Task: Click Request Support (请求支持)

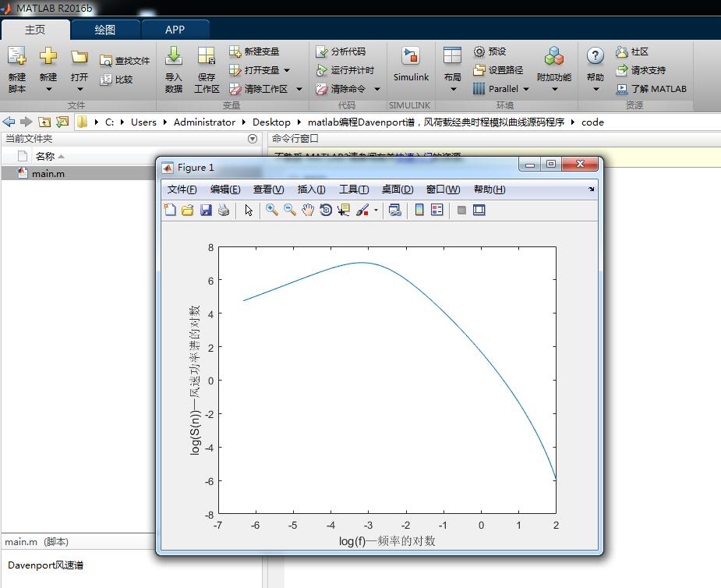Action: coord(641,70)
